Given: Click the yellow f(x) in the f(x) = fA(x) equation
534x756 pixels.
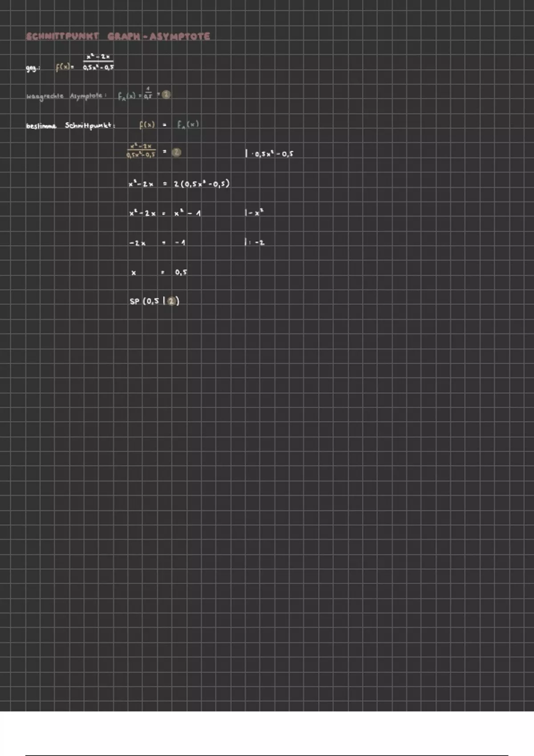Looking at the screenshot, I should tap(147, 125).
